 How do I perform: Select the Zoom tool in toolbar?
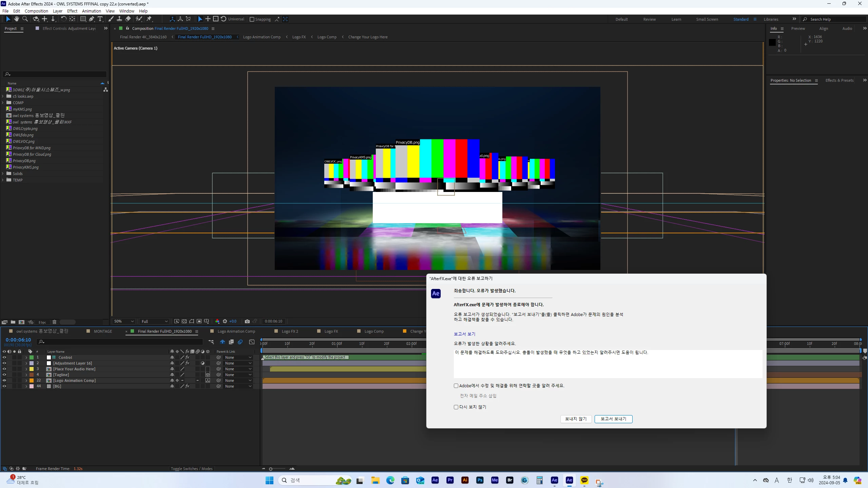click(x=25, y=19)
